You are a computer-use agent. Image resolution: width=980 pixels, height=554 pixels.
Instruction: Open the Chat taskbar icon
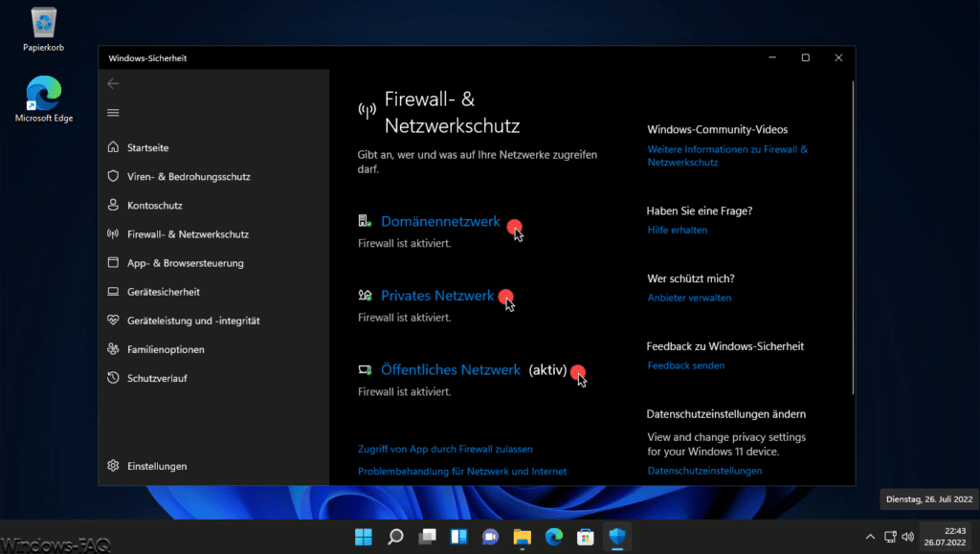point(490,537)
